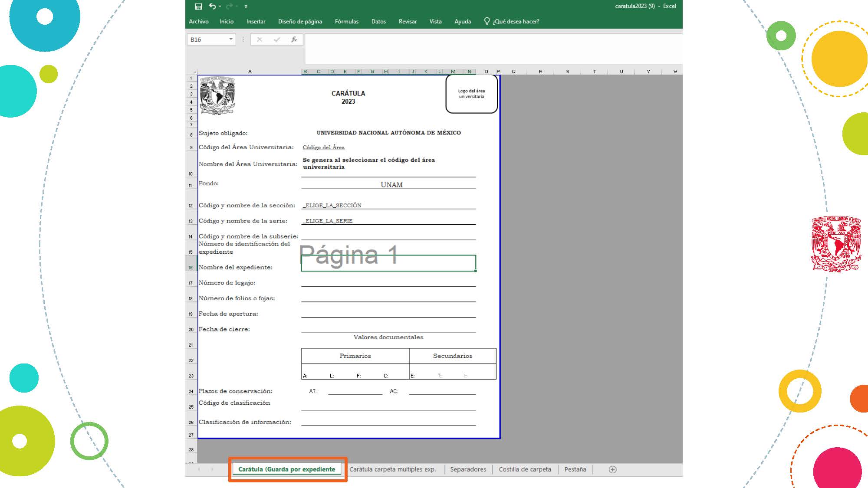Open the Undo history dropdown arrow
The width and height of the screenshot is (868, 488).
[220, 7]
